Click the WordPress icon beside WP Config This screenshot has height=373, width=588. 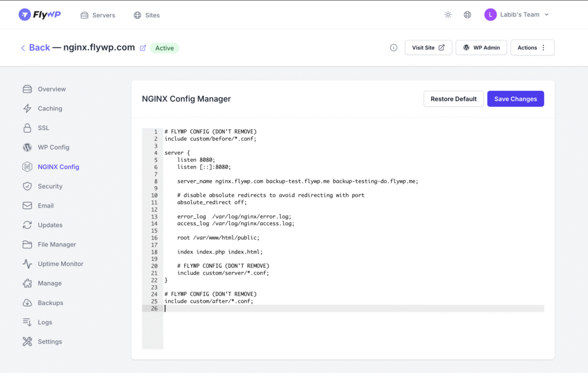coord(27,148)
